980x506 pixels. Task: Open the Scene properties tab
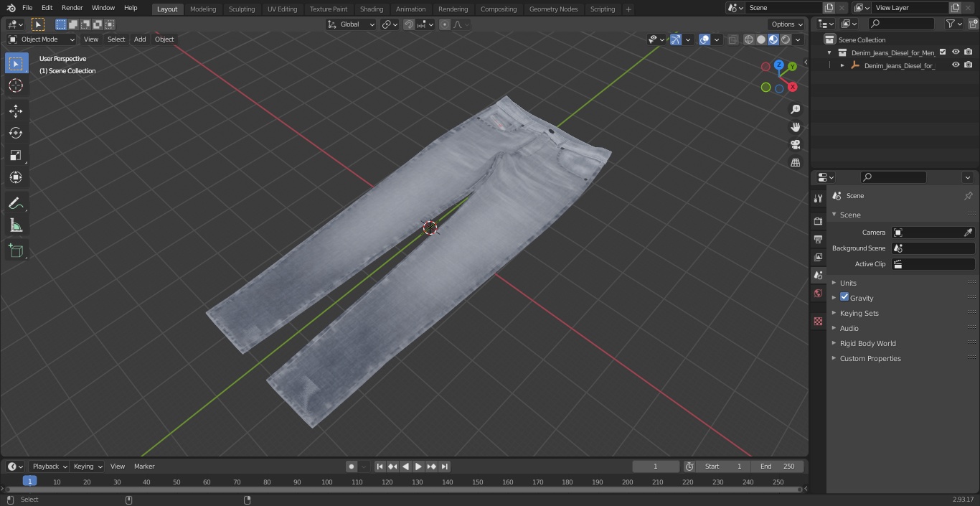tap(818, 275)
